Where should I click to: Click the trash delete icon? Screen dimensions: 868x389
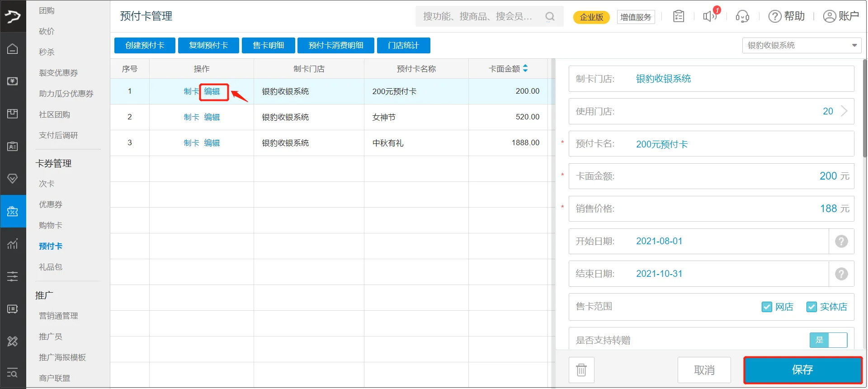click(x=581, y=370)
